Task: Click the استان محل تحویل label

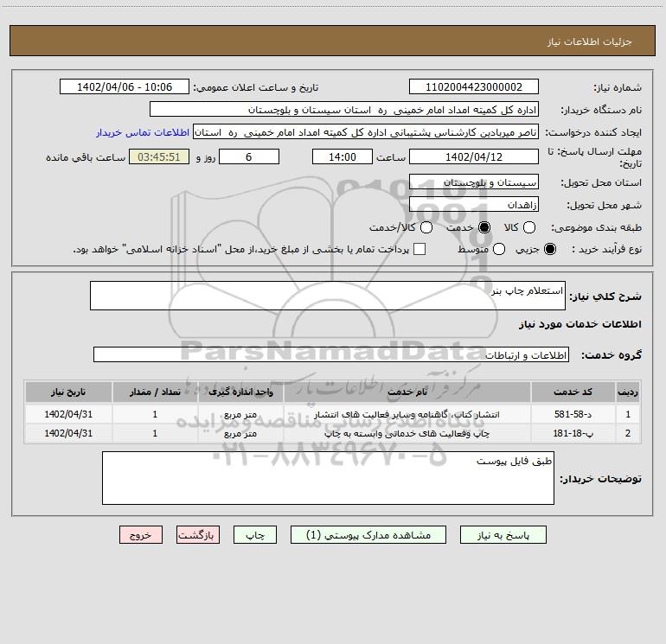Action: (x=601, y=182)
